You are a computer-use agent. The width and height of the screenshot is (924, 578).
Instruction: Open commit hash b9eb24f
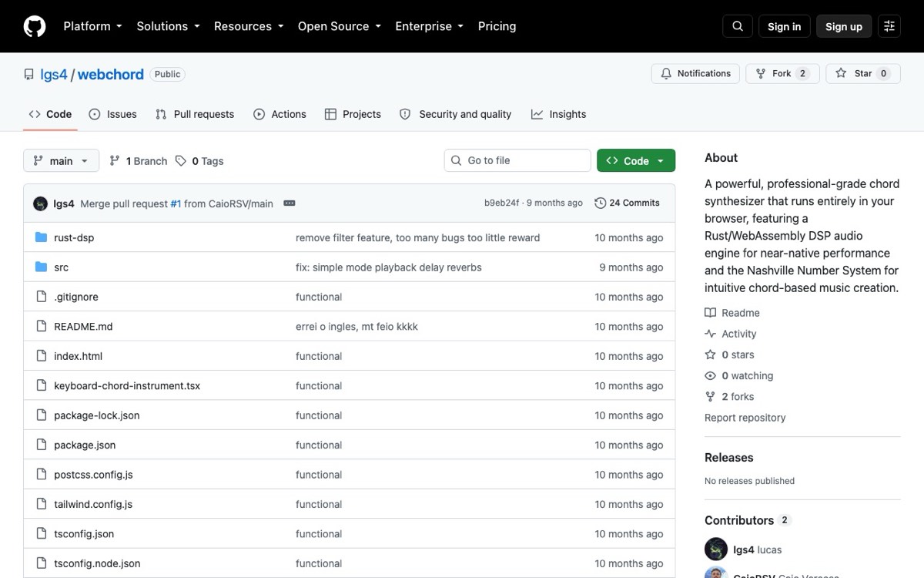click(x=502, y=203)
